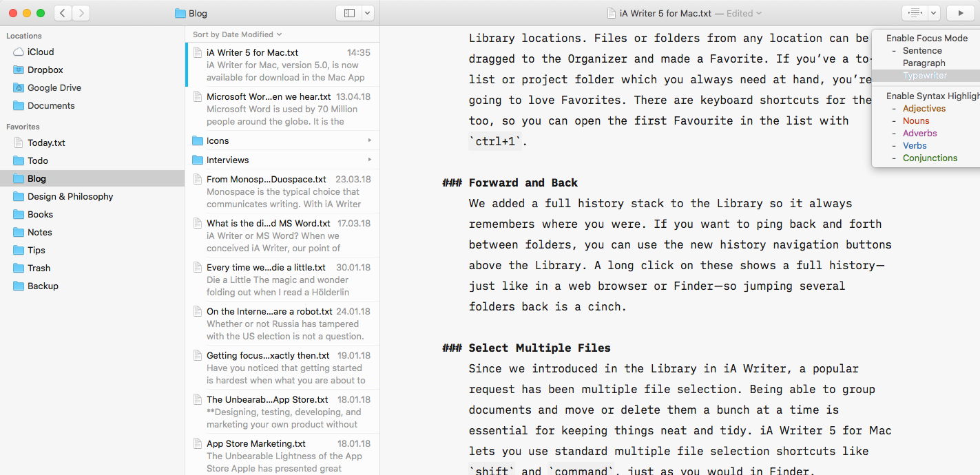Open the focus mode toolbar icon

click(x=915, y=13)
